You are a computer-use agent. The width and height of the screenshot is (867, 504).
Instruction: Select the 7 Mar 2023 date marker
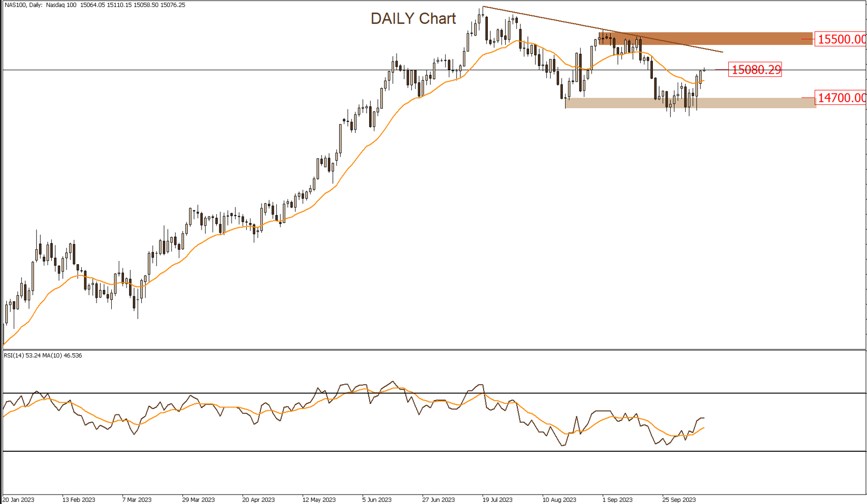point(137,500)
